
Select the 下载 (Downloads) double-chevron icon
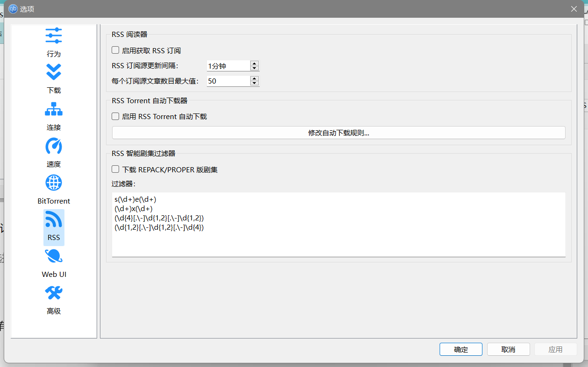point(54,72)
